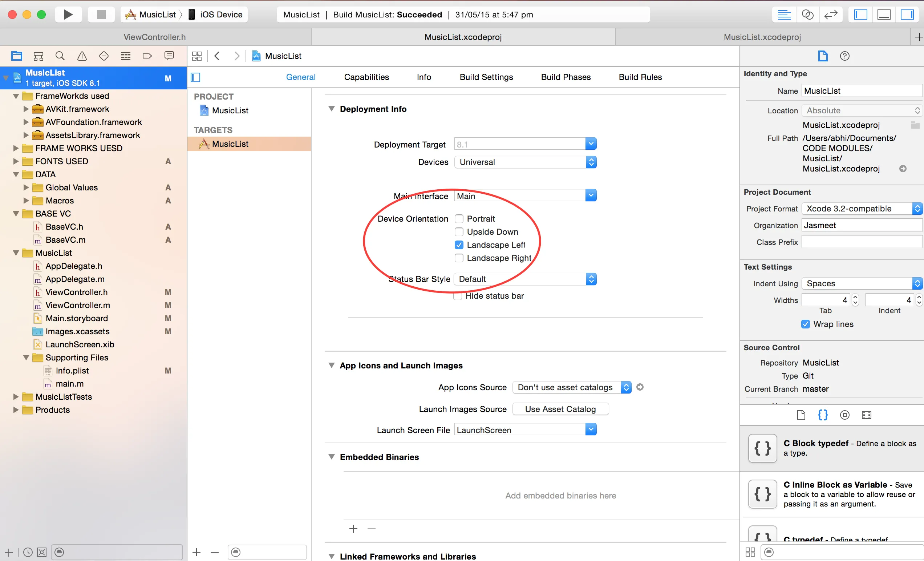Viewport: 924px width, 561px height.
Task: Show the breakpoint navigator icon
Action: [147, 56]
